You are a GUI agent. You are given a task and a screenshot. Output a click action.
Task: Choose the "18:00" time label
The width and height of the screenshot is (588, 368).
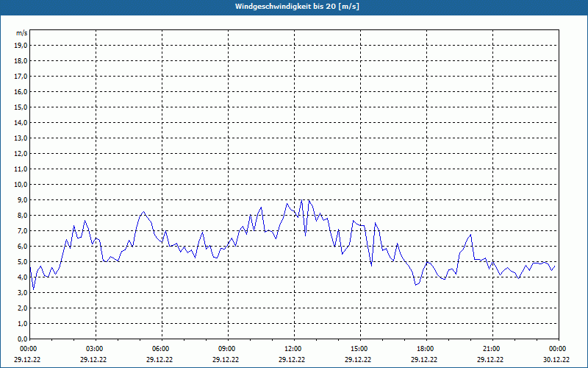pyautogui.click(x=426, y=349)
